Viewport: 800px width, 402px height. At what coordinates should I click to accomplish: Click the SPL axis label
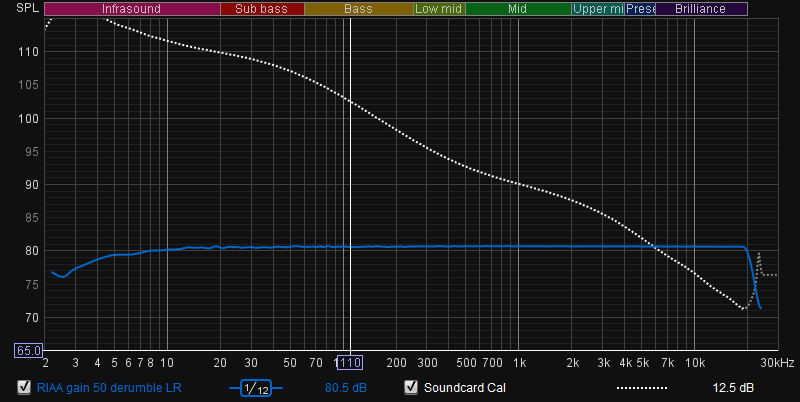point(28,8)
